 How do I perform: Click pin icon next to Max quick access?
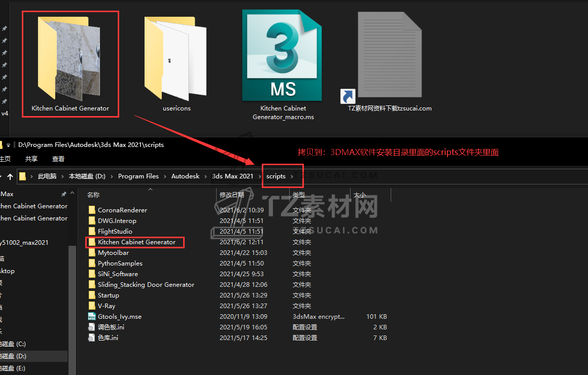[x=64, y=194]
